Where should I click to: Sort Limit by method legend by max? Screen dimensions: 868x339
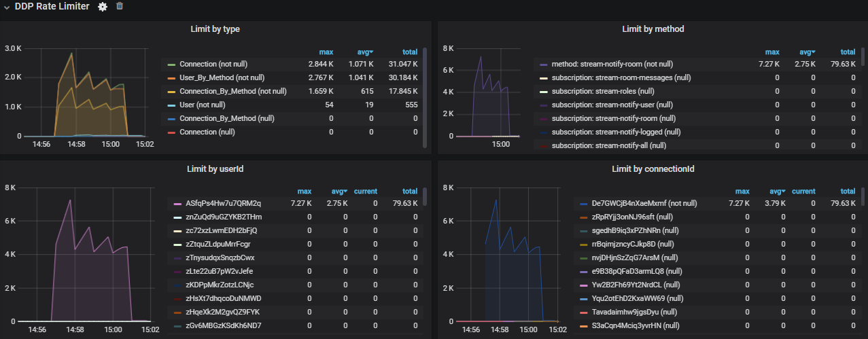click(x=772, y=52)
